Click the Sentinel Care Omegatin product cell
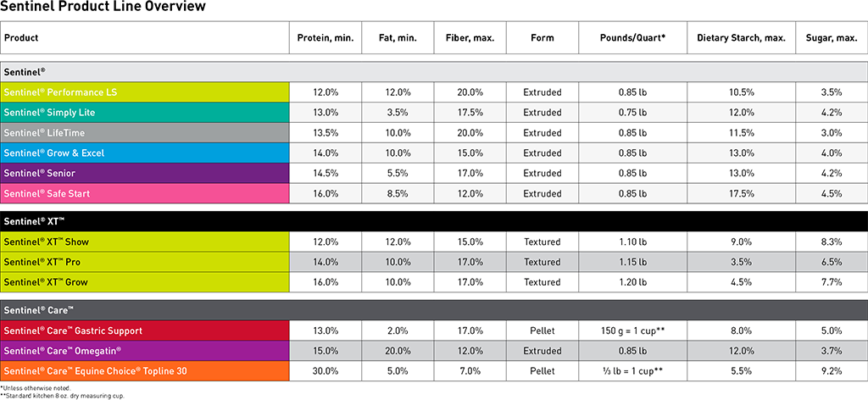Image resolution: width=868 pixels, height=400 pixels. click(145, 350)
